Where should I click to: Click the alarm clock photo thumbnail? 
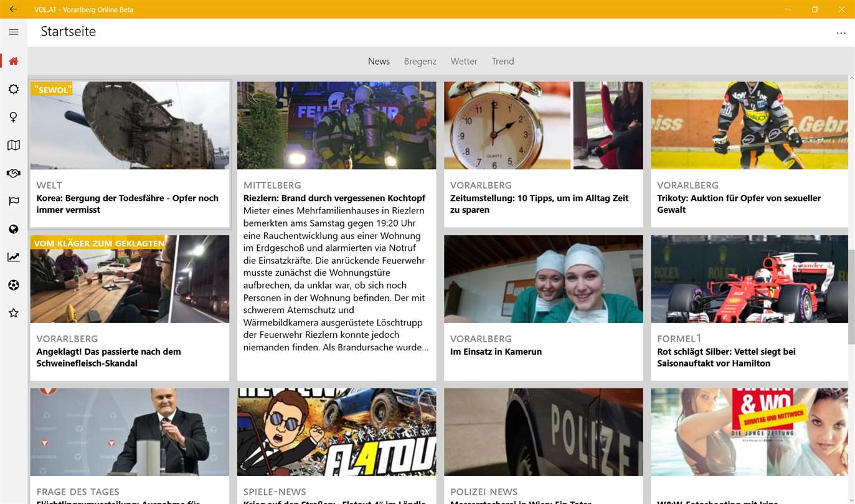click(544, 126)
